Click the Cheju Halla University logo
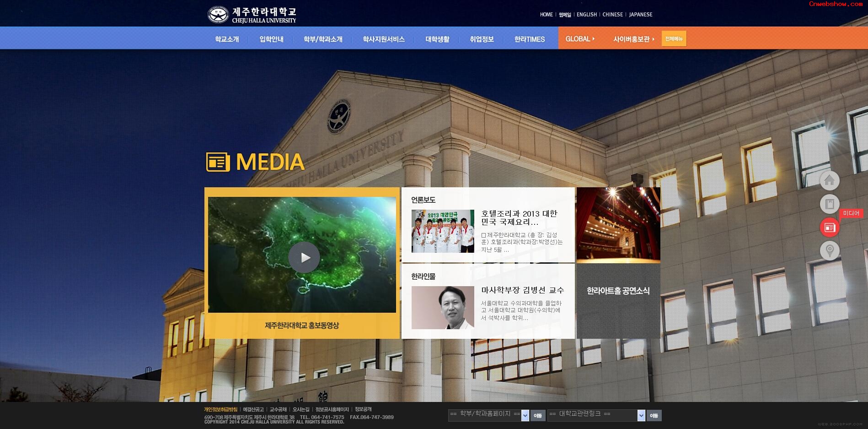This screenshot has height=429, width=868. [x=252, y=15]
